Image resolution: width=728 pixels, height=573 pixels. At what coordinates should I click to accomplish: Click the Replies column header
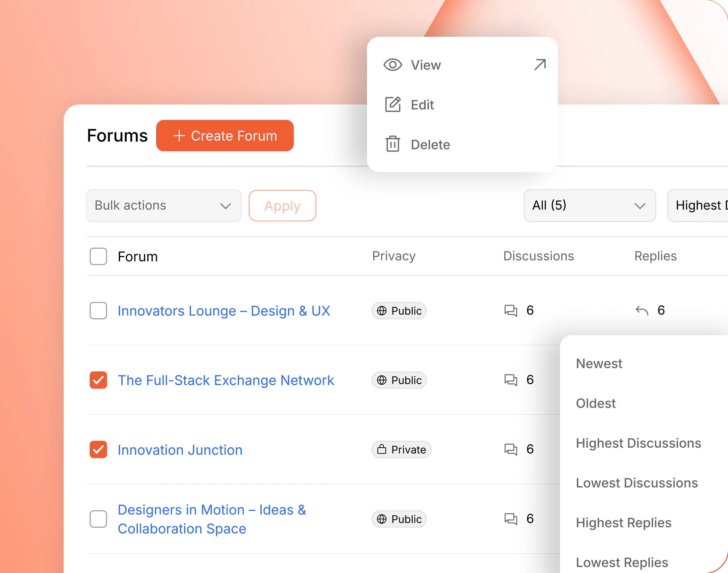[x=656, y=256]
